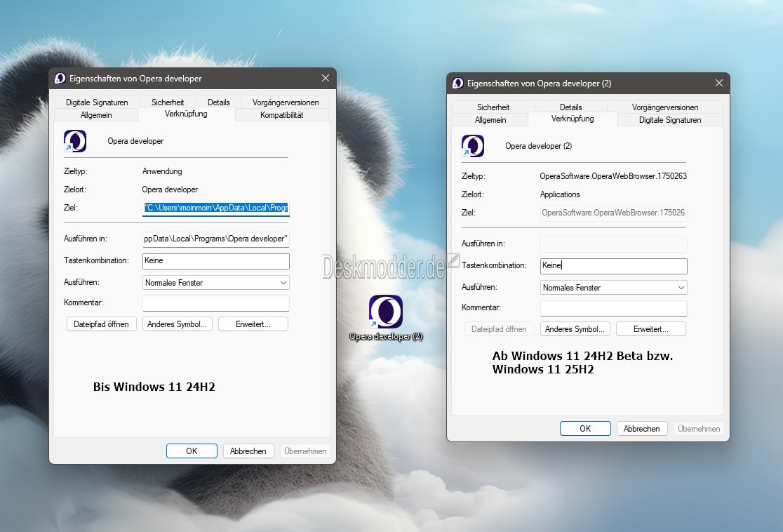Viewport: 783px width, 532px height.
Task: Switch to the Kompatibilität tab
Action: click(281, 115)
